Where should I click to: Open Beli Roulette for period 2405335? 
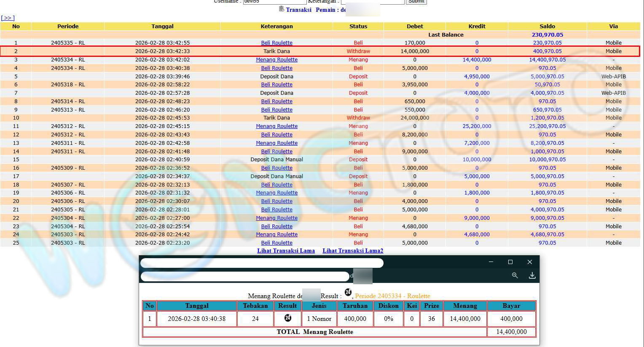pos(276,43)
